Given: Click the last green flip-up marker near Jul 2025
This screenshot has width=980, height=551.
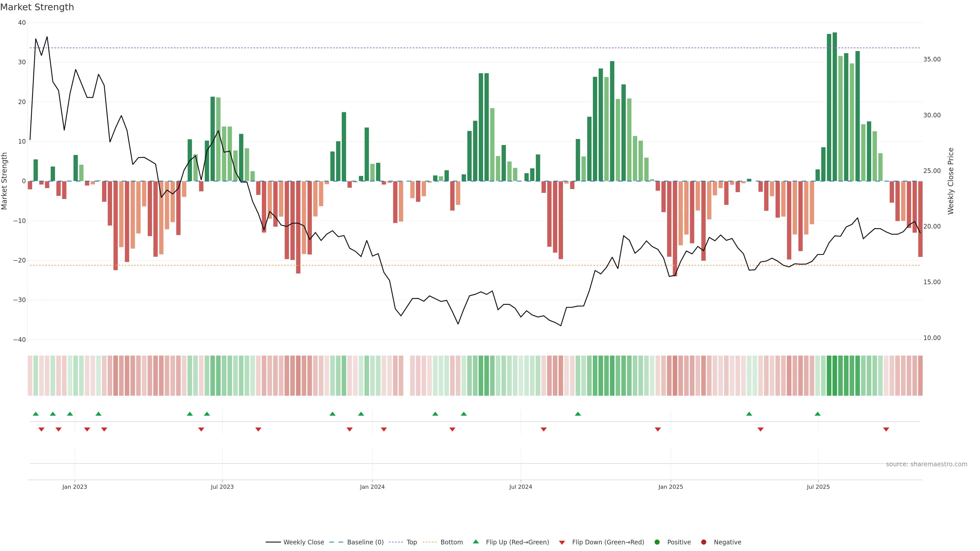Looking at the screenshot, I should [x=817, y=414].
